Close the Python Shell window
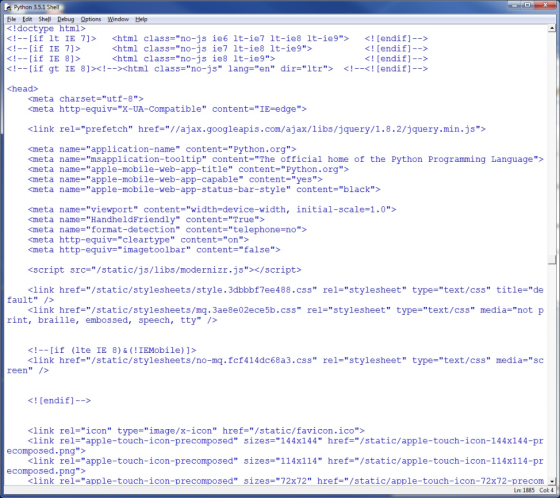 pyautogui.click(x=546, y=5)
